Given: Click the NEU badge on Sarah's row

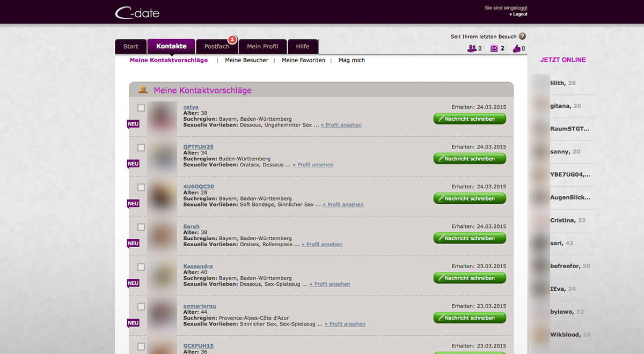Looking at the screenshot, I should tap(133, 243).
